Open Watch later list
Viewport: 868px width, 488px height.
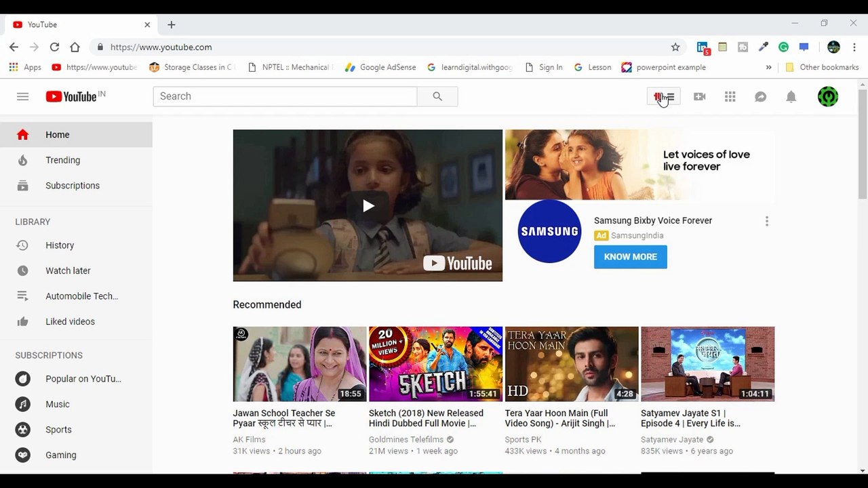click(x=76, y=270)
